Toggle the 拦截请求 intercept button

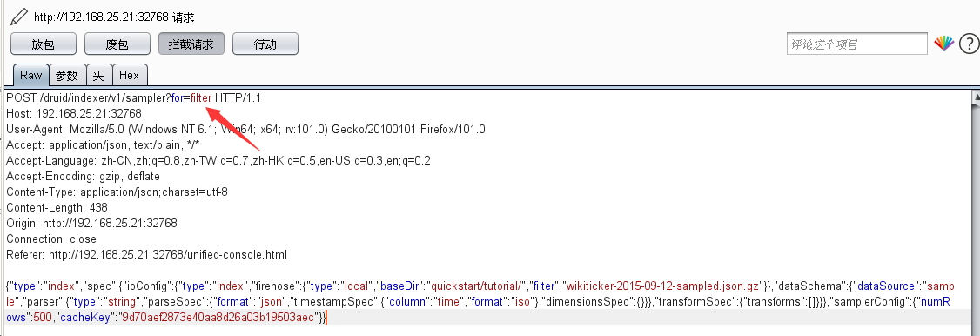pyautogui.click(x=191, y=44)
